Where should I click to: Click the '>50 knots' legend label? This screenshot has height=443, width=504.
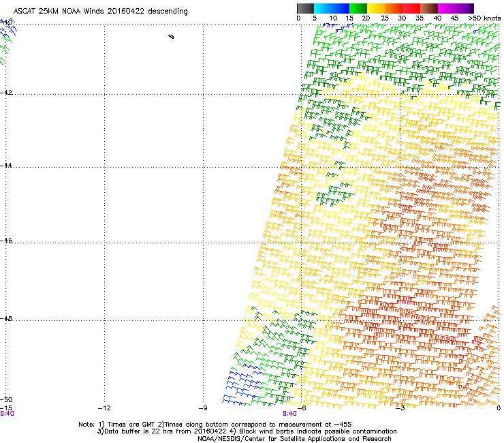pos(484,18)
